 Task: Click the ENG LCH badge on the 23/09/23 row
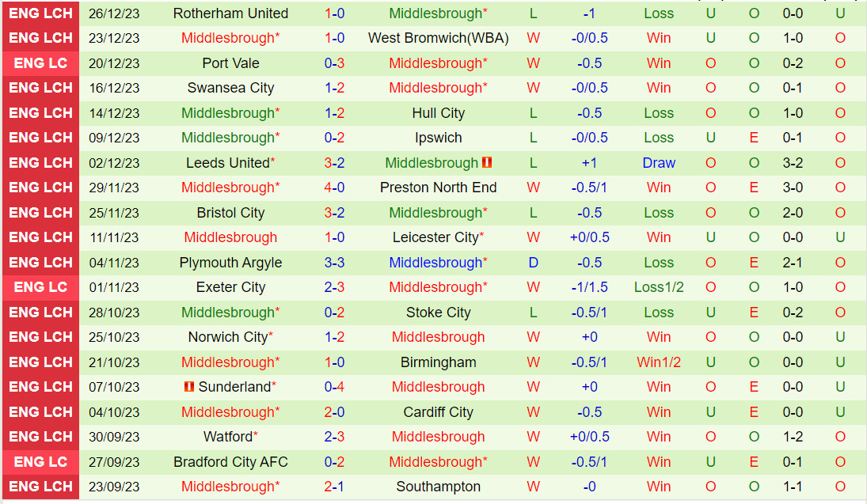[41, 487]
